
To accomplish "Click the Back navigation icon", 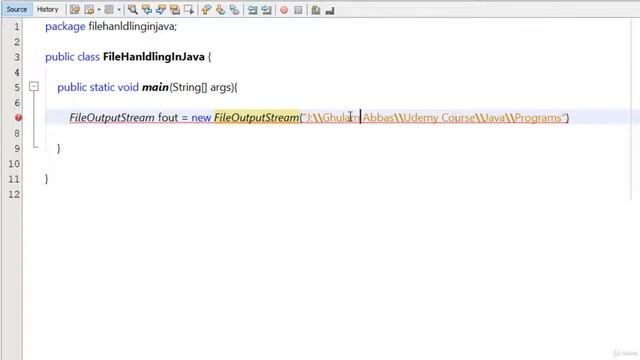I will click(89, 10).
